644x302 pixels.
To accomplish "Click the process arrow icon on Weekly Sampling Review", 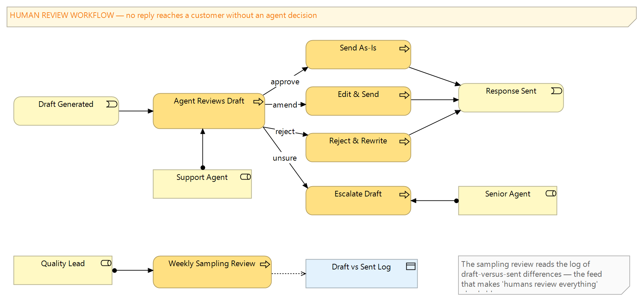I will pyautogui.click(x=265, y=264).
